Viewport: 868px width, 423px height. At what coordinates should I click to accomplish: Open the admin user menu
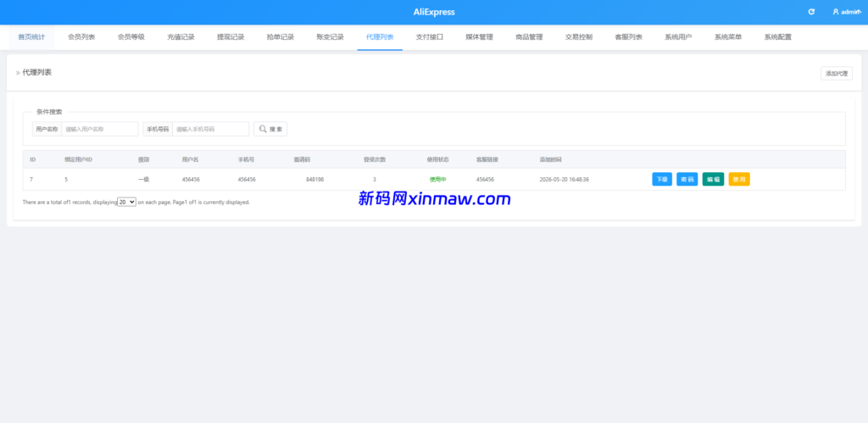[847, 12]
